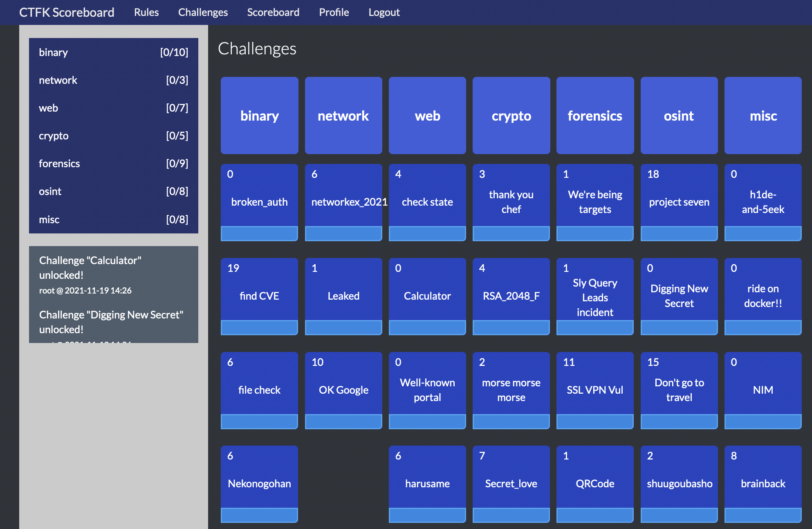Open the QRCode forensics challenge
The image size is (812, 529).
coord(595,483)
